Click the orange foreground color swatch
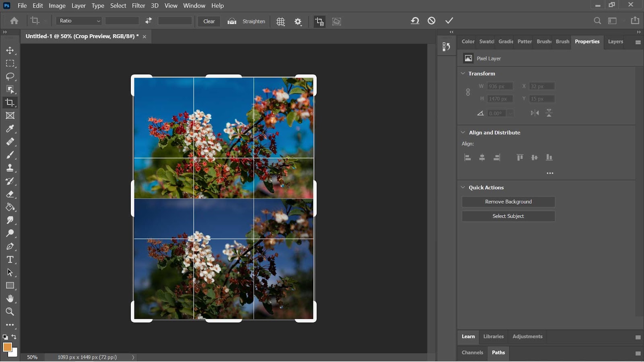The image size is (644, 362). (x=7, y=347)
